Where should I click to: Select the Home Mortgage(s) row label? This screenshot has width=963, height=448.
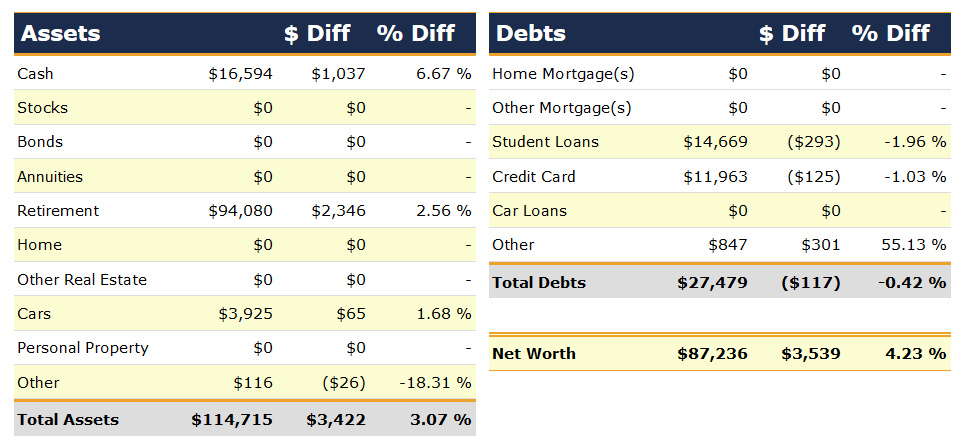pos(563,74)
